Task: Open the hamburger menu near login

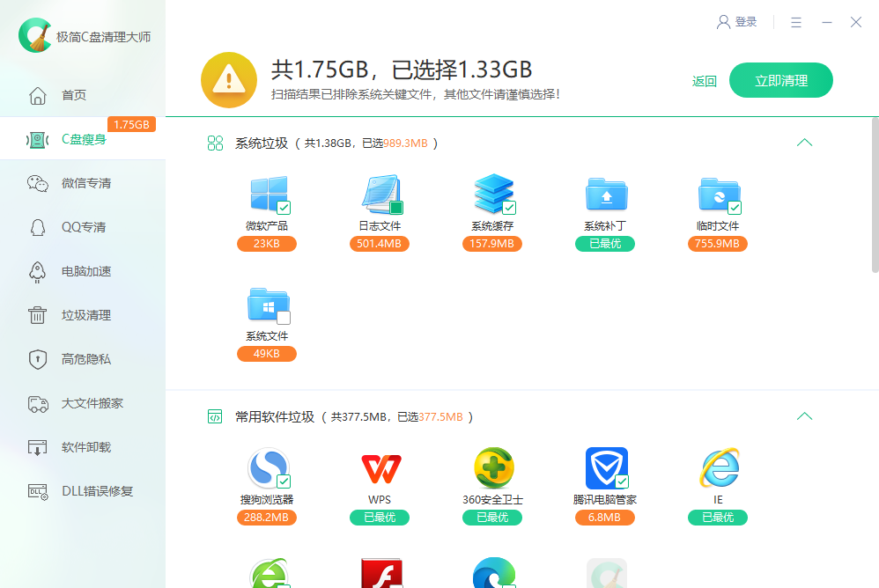Action: pyautogui.click(x=795, y=21)
